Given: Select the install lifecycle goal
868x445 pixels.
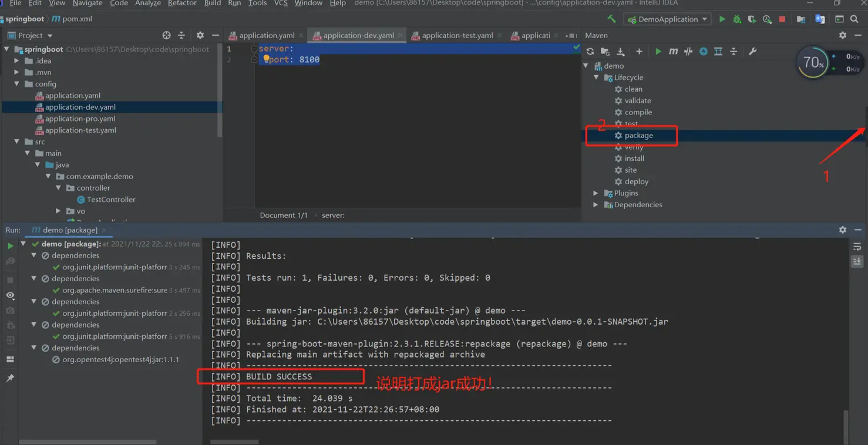Looking at the screenshot, I should (x=634, y=159).
